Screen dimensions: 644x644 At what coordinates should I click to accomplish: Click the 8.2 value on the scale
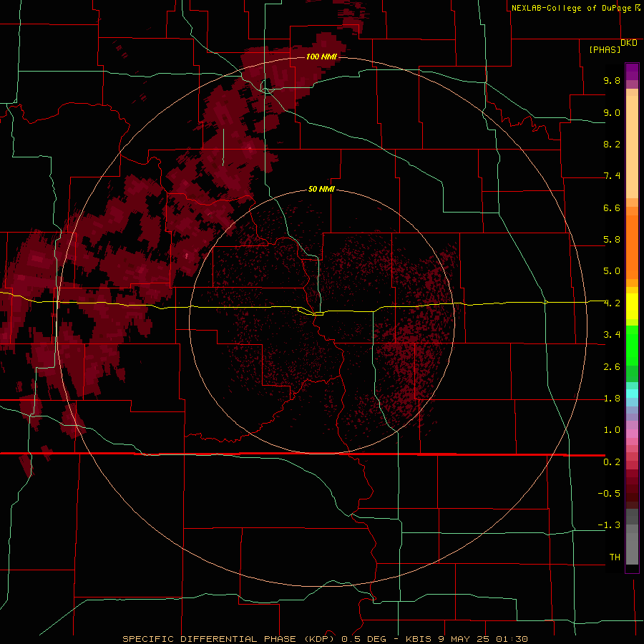pyautogui.click(x=612, y=144)
